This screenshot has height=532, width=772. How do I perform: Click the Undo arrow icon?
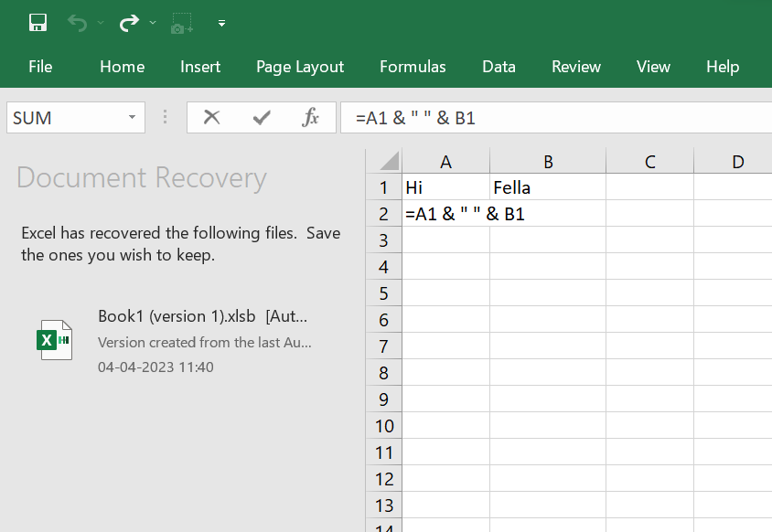(x=78, y=23)
